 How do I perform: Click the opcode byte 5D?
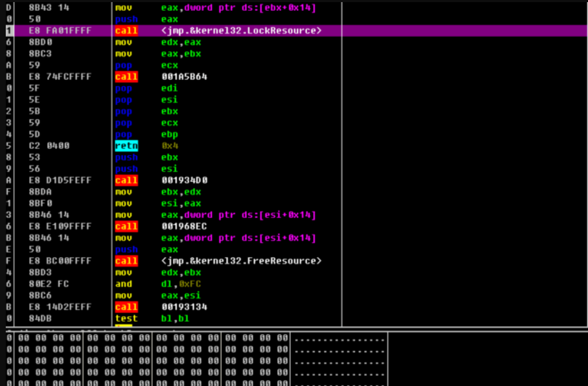(34, 134)
